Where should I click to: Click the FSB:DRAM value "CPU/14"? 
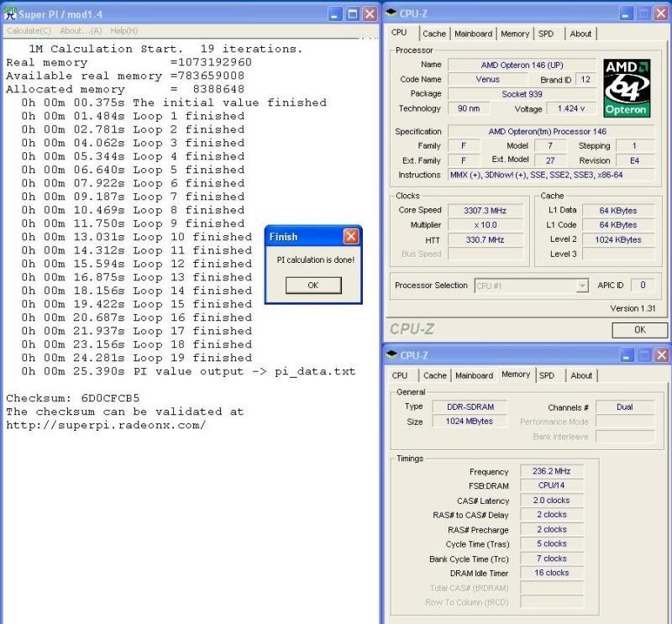click(x=552, y=485)
